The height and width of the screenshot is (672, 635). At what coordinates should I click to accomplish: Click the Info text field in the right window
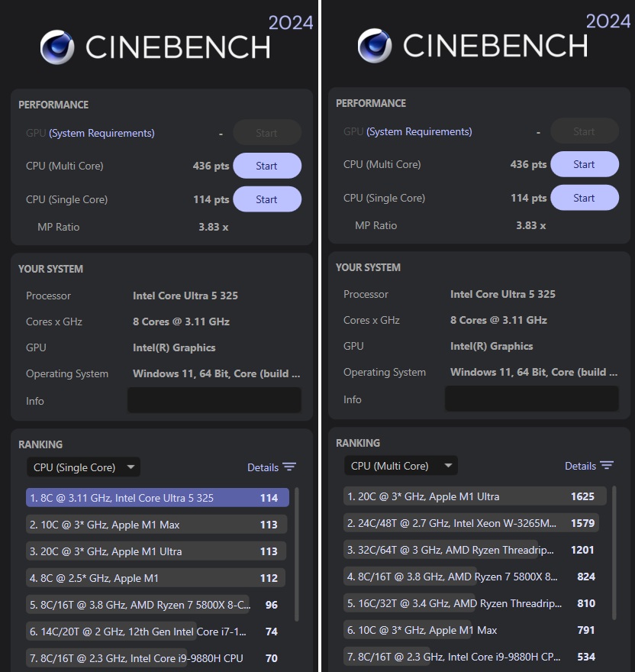[532, 399]
